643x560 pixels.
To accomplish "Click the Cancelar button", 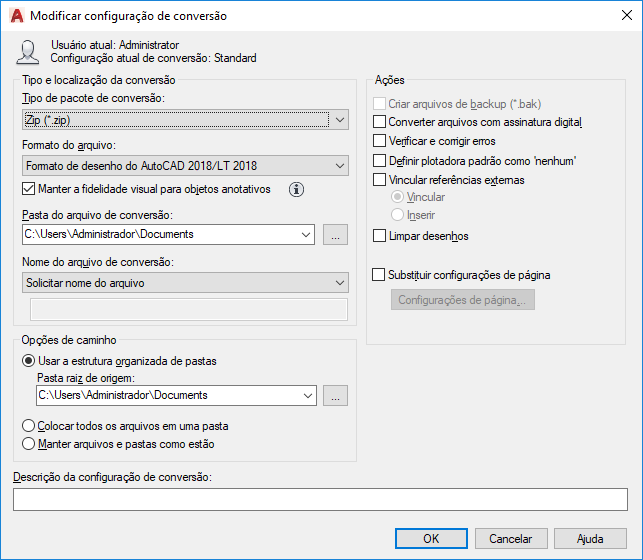I will coord(511,538).
